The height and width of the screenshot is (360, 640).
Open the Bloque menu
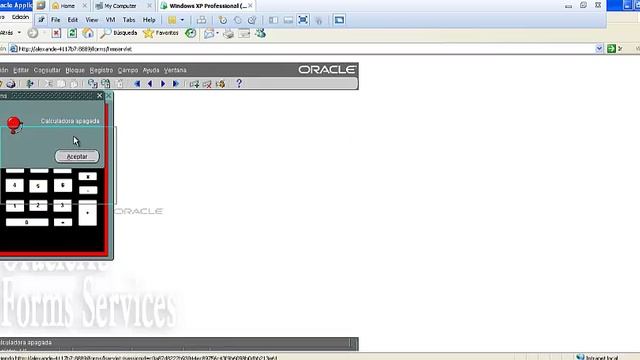click(75, 70)
